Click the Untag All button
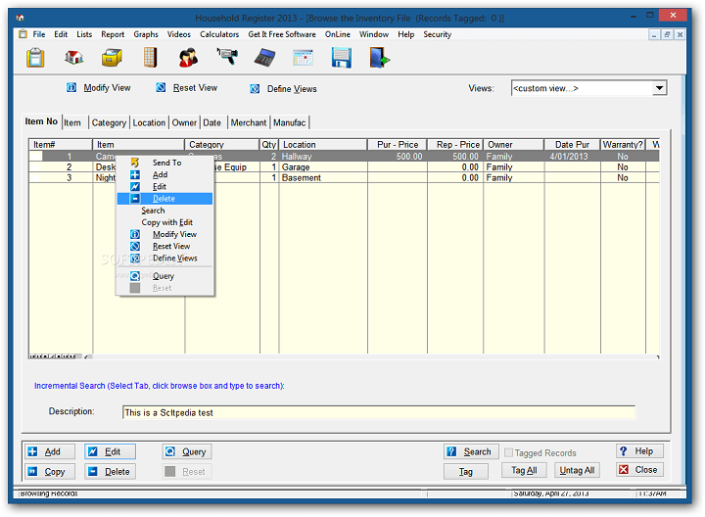705x517 pixels. point(577,470)
